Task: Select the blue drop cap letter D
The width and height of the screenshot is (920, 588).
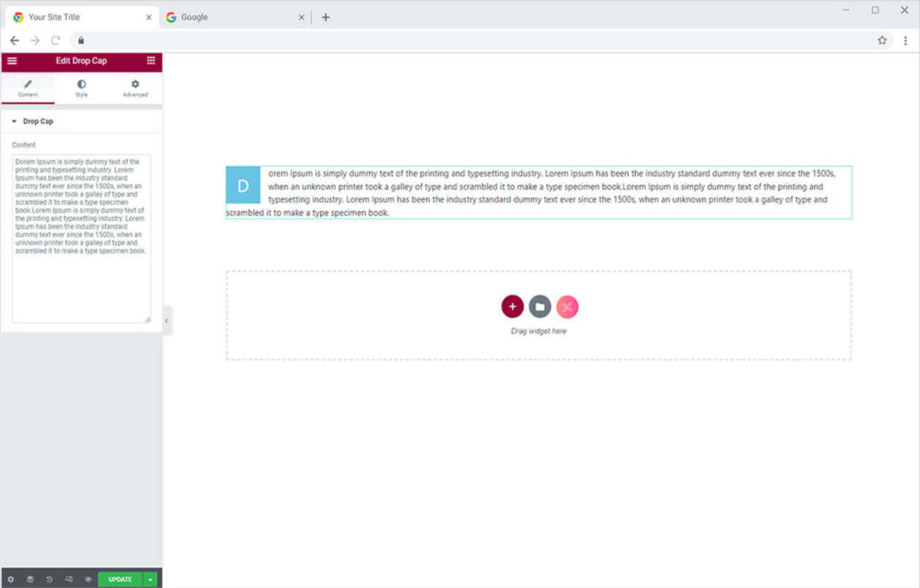Action: click(243, 186)
